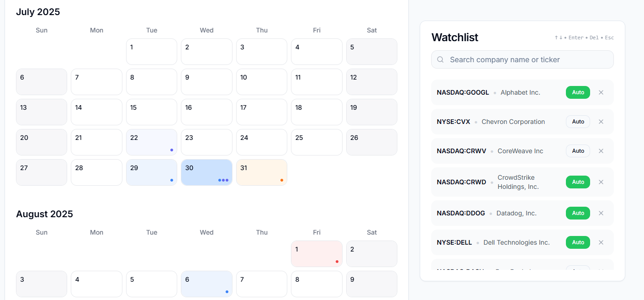This screenshot has height=300, width=644.
Task: Select July 21 calendar cell
Action: [x=96, y=142]
